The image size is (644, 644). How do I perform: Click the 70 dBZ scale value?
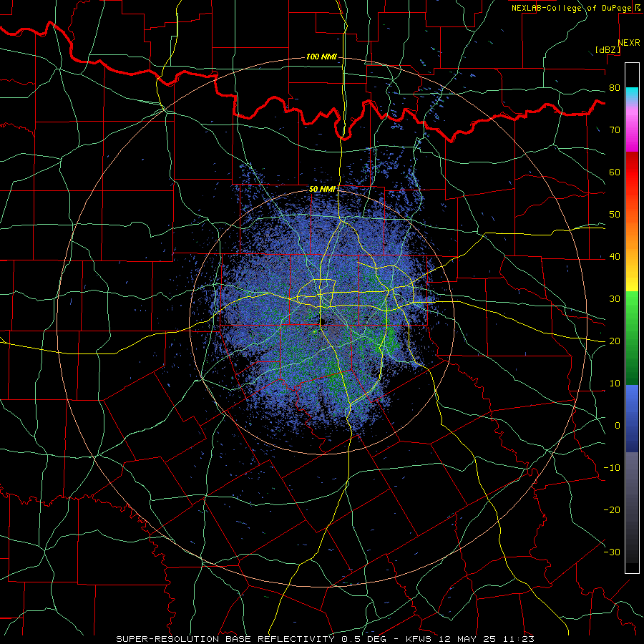click(615, 130)
